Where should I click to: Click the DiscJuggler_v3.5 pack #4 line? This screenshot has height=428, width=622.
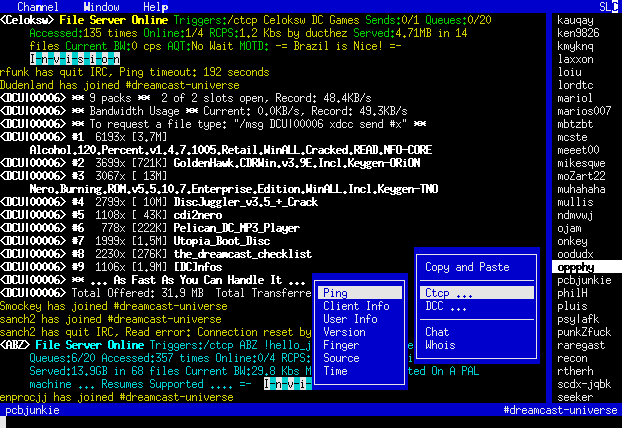tap(159, 202)
